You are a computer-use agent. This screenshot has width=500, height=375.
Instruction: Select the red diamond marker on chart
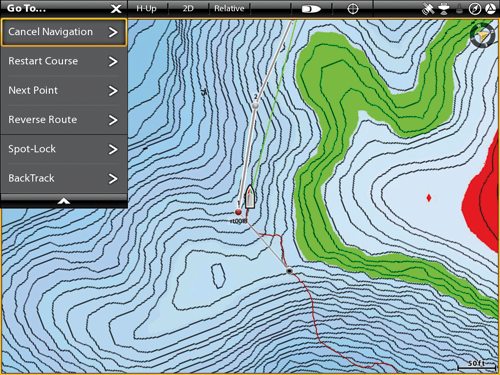click(x=429, y=198)
